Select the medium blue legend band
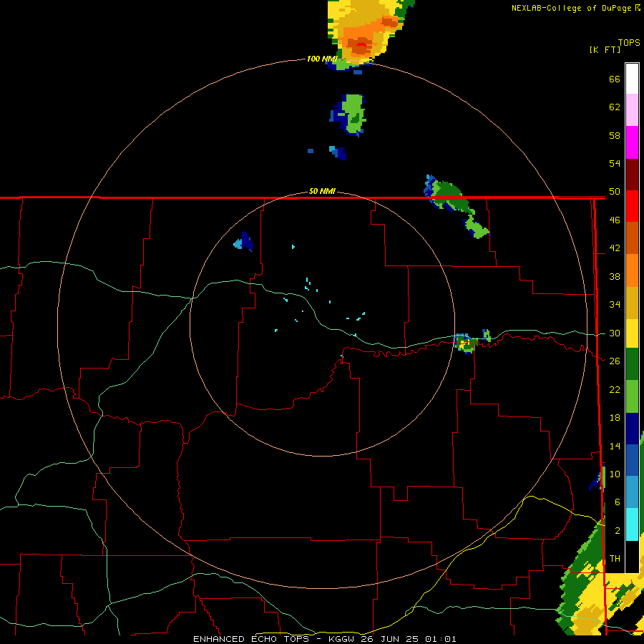This screenshot has height=644, width=644. (x=632, y=460)
